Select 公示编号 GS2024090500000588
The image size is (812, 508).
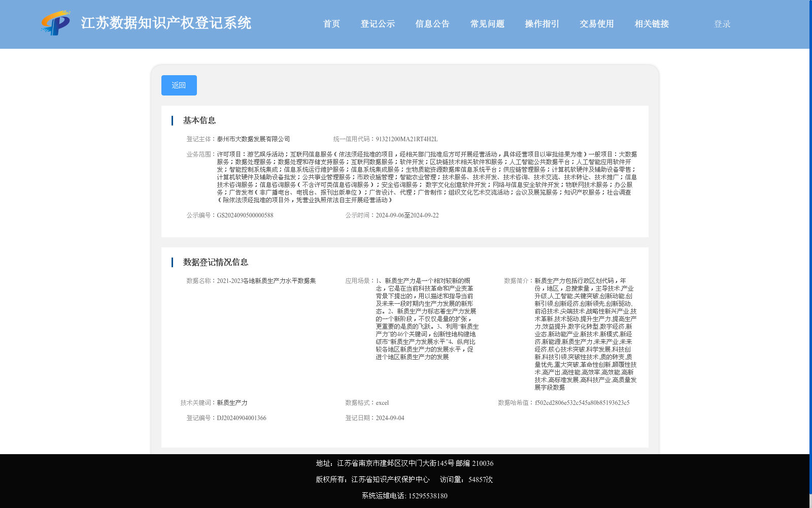click(x=245, y=215)
